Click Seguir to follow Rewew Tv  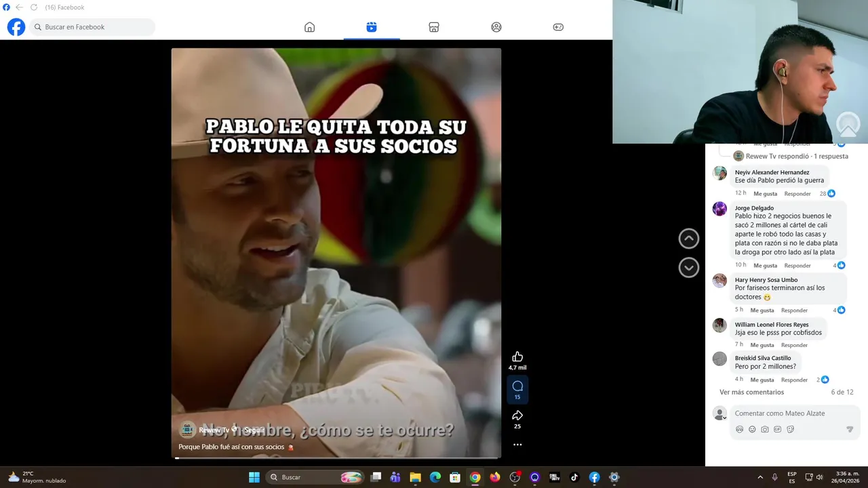click(x=254, y=430)
